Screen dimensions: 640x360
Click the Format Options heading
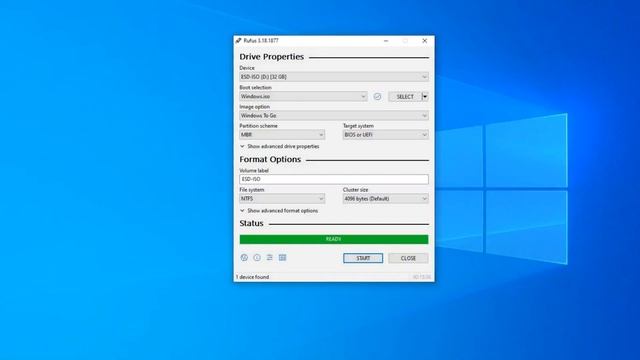click(270, 159)
